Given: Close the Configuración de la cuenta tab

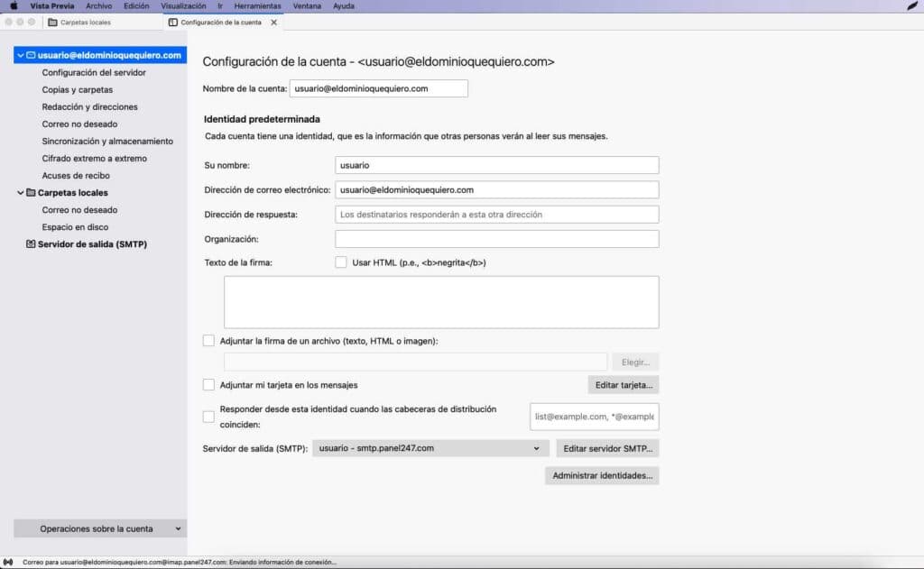Looking at the screenshot, I should click(274, 22).
